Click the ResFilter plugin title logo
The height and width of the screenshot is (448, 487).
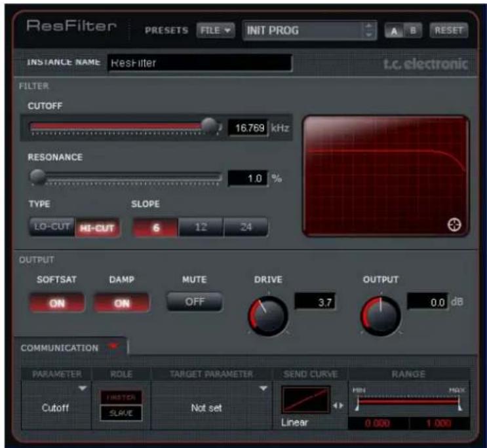[x=71, y=26]
